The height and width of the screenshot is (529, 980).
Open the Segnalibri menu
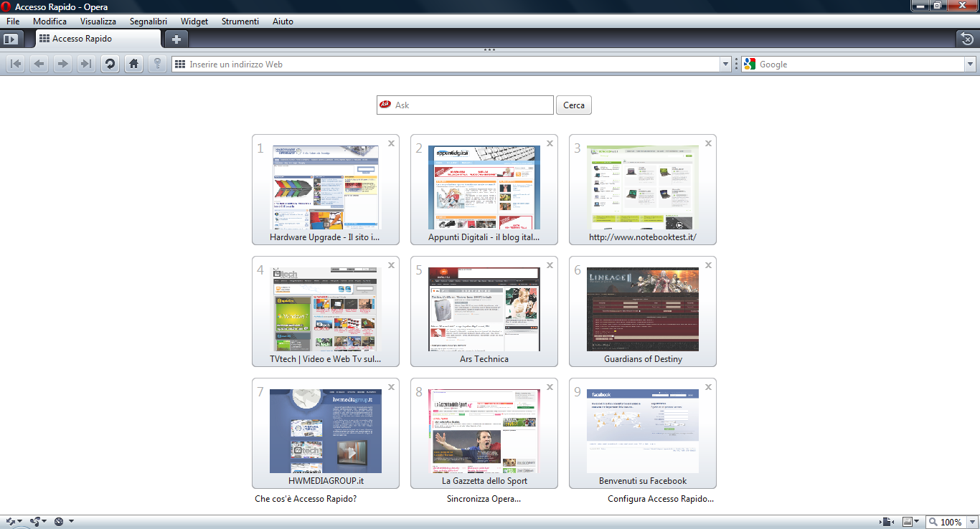tap(149, 22)
